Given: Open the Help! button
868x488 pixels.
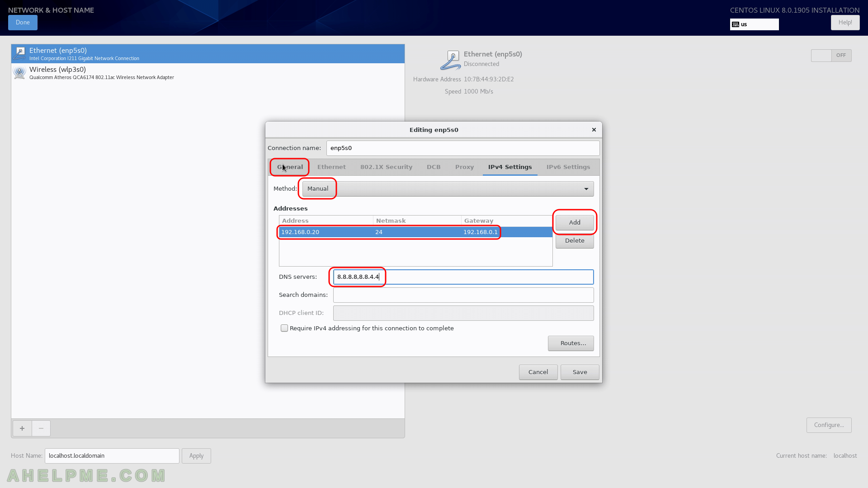Looking at the screenshot, I should click(845, 23).
